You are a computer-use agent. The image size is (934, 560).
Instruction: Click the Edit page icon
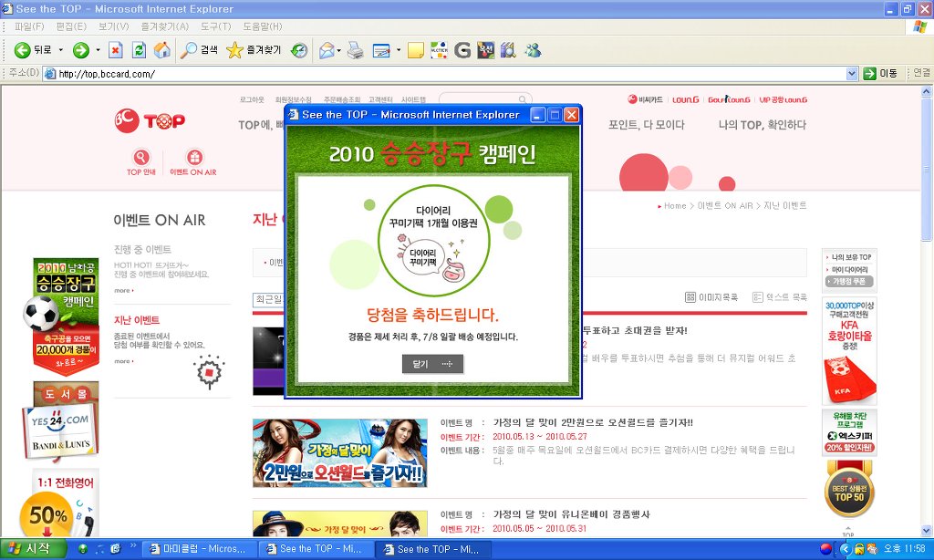pos(381,50)
